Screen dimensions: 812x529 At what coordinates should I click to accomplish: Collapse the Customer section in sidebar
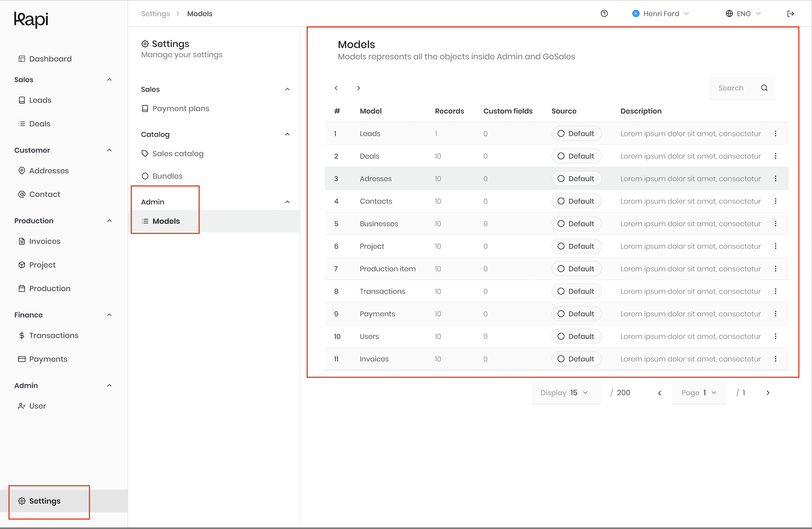[109, 150]
